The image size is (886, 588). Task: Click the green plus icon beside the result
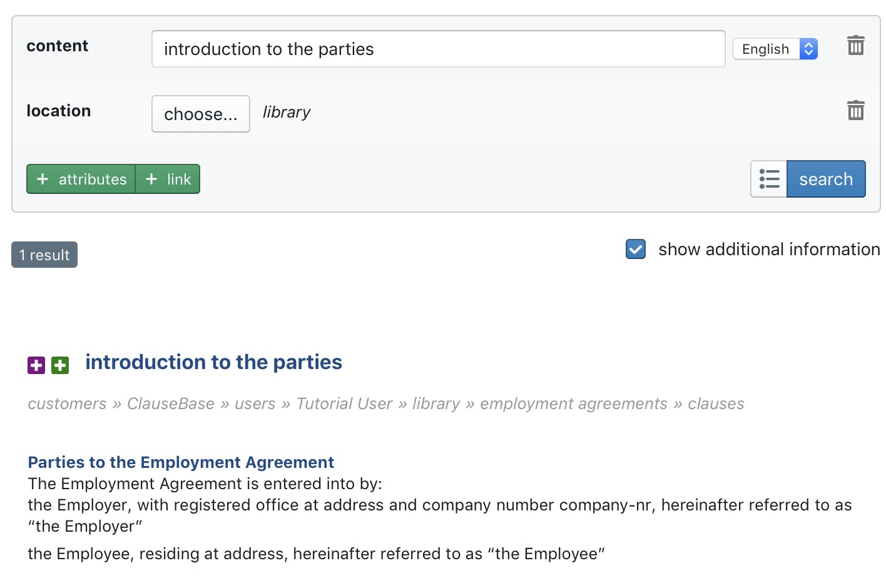pyautogui.click(x=60, y=365)
